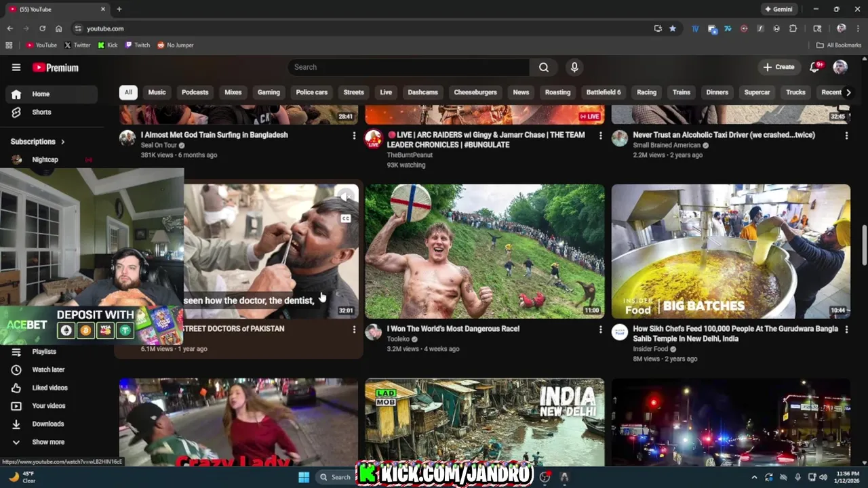Open Seal On Tour channel link
The height and width of the screenshot is (488, 868).
[x=159, y=145]
